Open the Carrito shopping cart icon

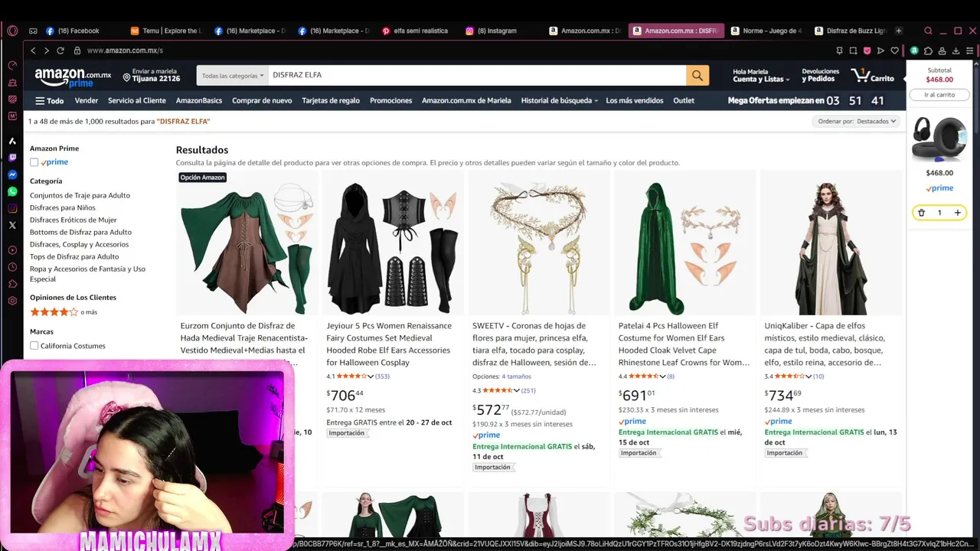click(872, 76)
